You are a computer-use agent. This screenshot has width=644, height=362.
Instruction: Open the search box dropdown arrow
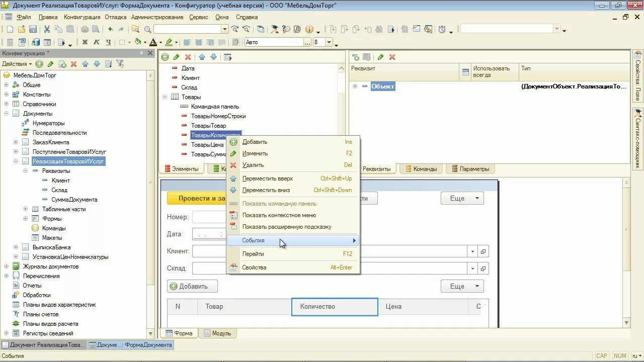tap(225, 29)
